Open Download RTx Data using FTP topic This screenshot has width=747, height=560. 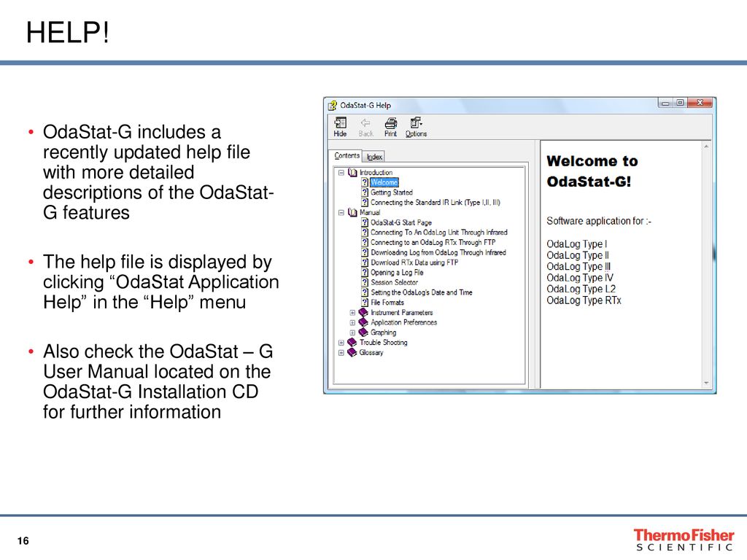[x=414, y=262]
